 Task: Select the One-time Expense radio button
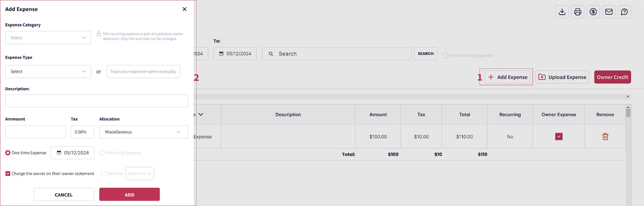tap(8, 153)
